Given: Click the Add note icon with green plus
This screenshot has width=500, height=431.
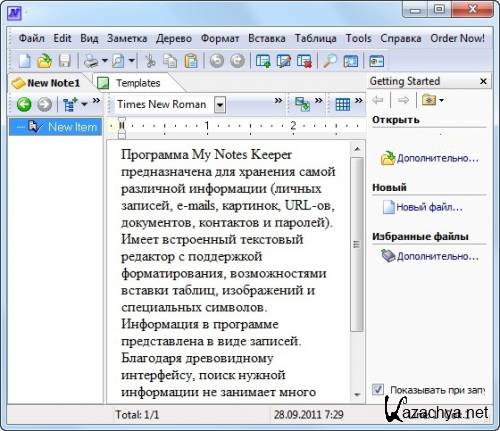Looking at the screenshot, I should (263, 61).
